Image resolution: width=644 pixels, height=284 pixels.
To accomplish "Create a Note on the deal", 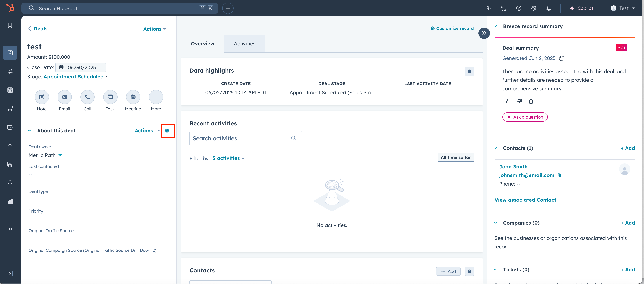I will [42, 97].
